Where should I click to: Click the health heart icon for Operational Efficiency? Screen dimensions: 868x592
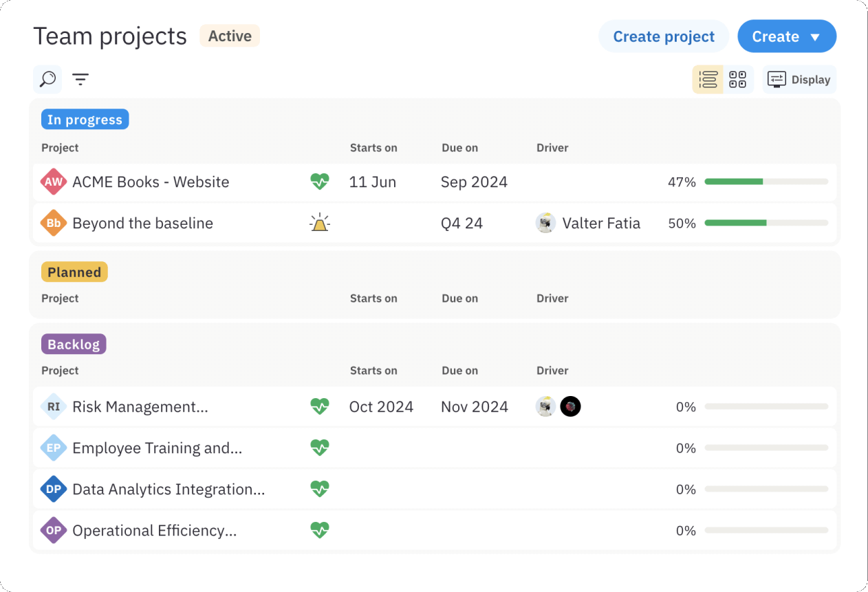click(x=320, y=530)
